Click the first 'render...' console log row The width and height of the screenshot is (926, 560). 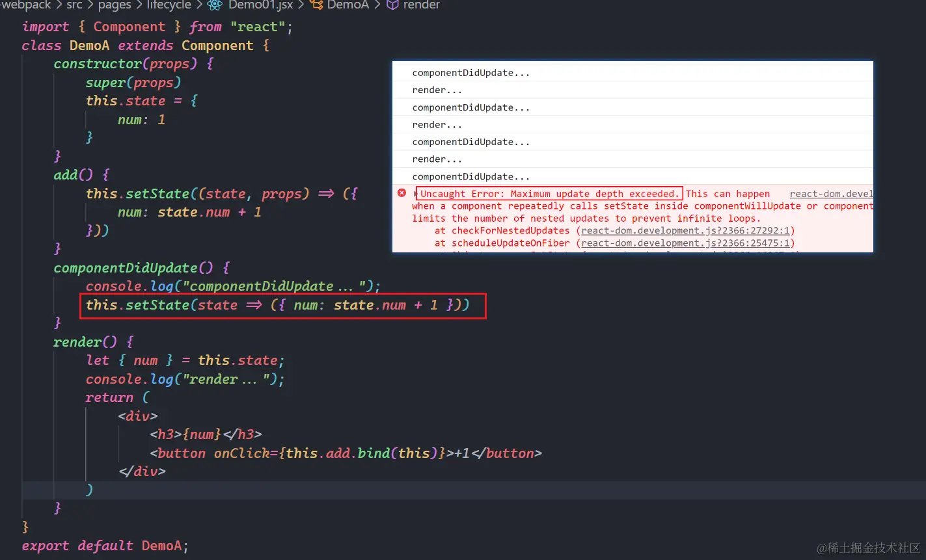[x=633, y=90]
